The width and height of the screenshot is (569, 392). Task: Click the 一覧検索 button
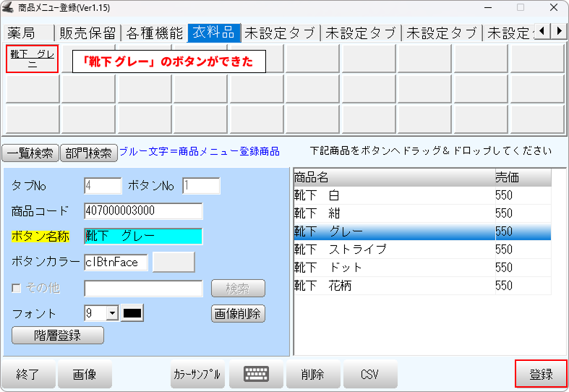[30, 153]
